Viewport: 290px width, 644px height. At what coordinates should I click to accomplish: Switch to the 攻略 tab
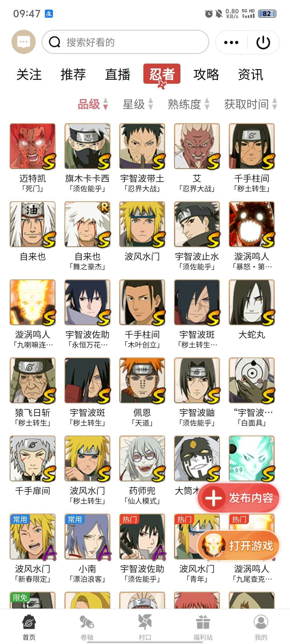pos(206,74)
